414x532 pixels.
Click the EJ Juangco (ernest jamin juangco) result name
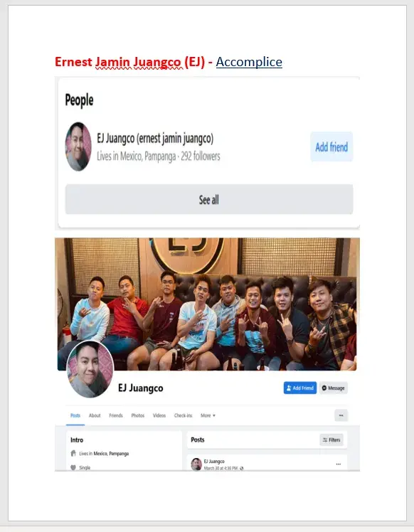click(x=155, y=139)
